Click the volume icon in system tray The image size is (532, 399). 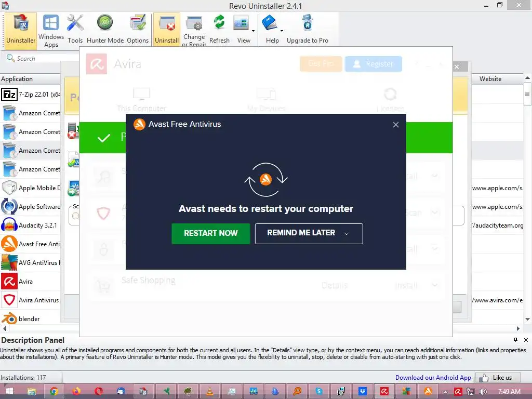[483, 392]
